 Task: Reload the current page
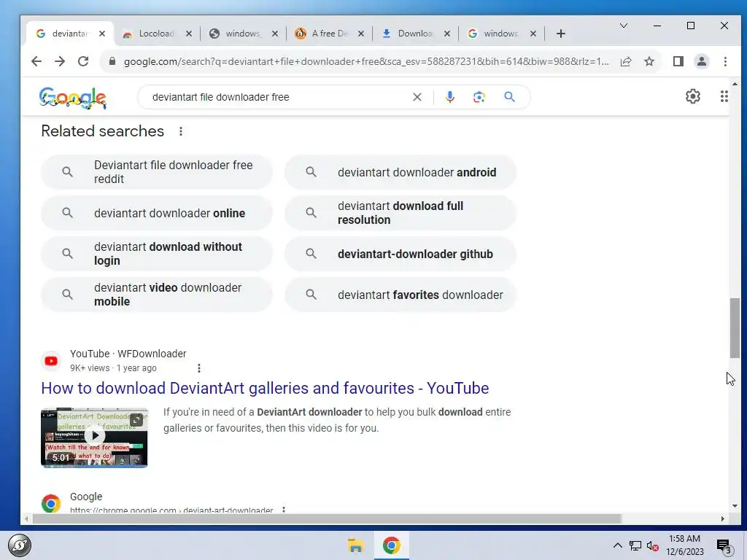tap(83, 61)
